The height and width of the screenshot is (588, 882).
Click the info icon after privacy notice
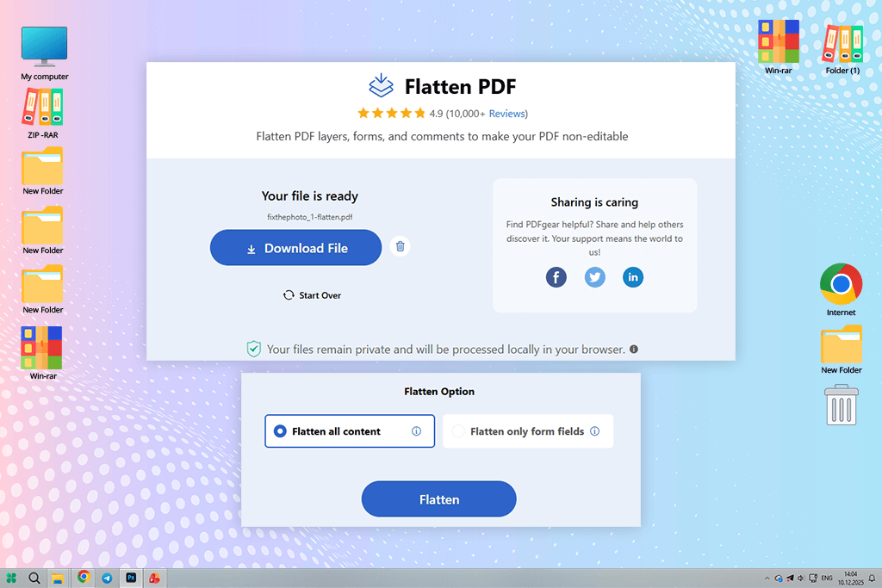(634, 349)
